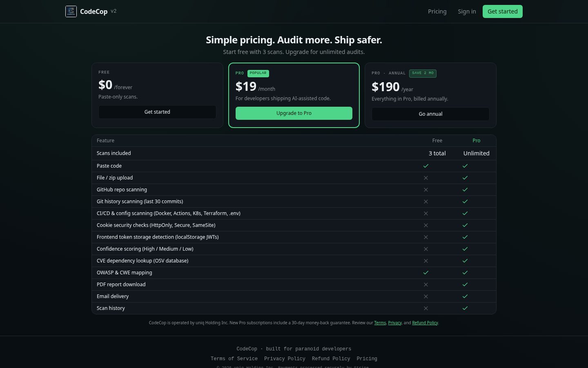The width and height of the screenshot is (588, 368).
Task: Click the Pro checkmark for File / zip upload
Action: (465, 178)
